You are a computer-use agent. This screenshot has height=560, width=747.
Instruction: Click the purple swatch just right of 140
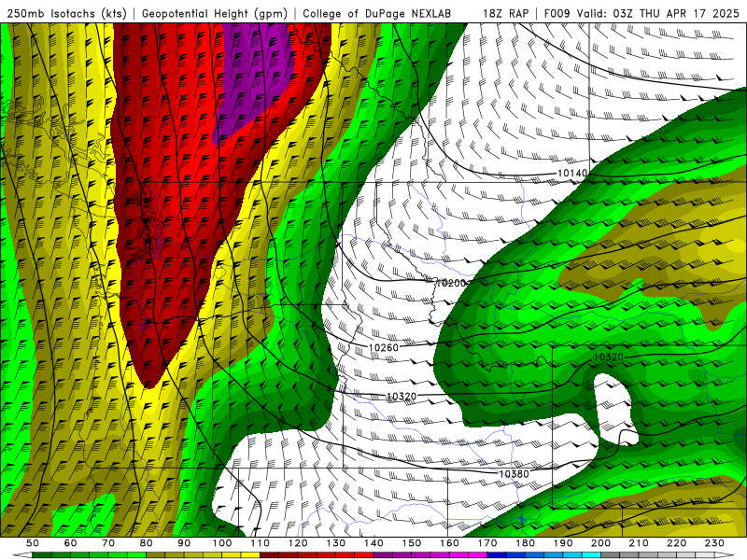pos(383,555)
